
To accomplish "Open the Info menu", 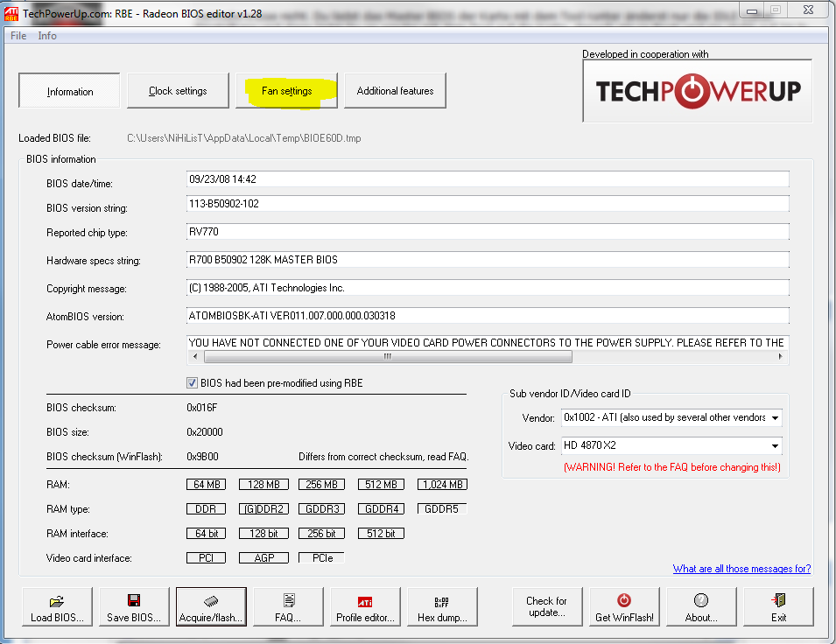I will [47, 36].
